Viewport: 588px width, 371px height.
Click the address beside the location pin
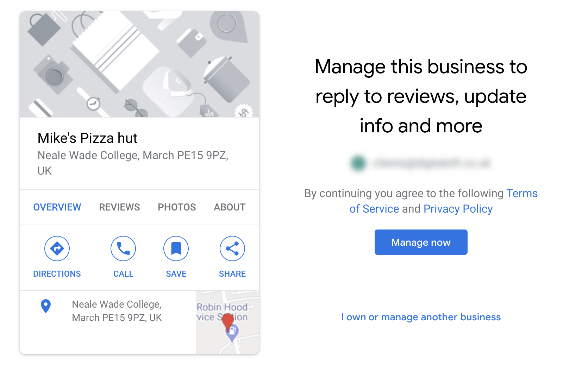click(x=117, y=311)
